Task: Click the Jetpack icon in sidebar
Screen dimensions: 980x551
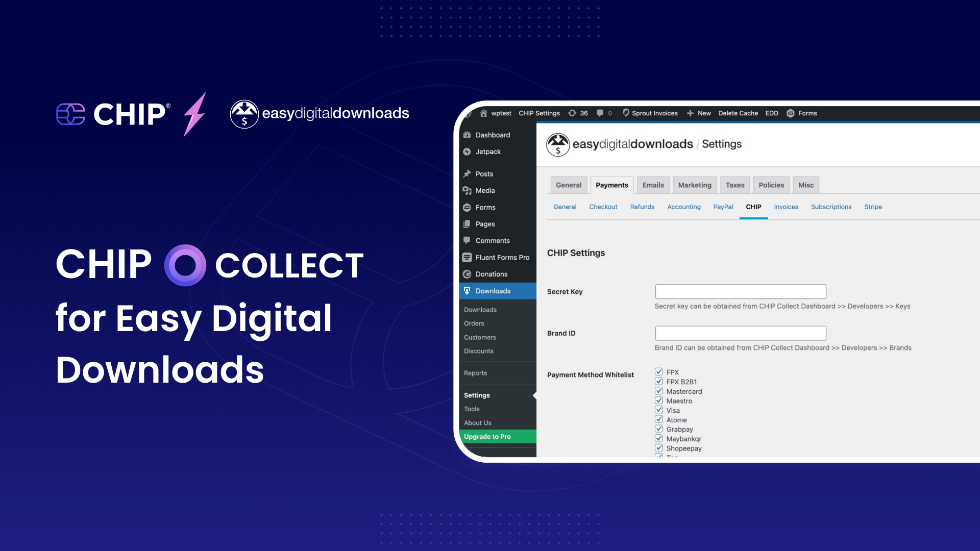Action: point(467,150)
